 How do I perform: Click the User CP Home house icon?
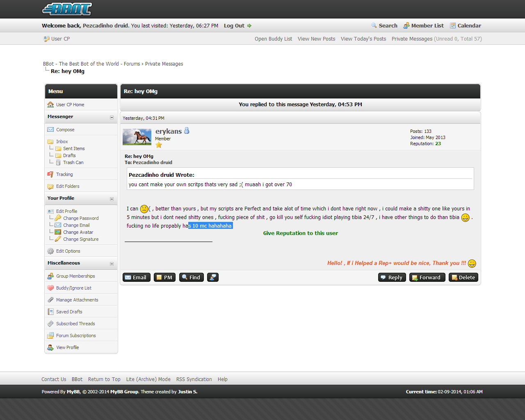pyautogui.click(x=50, y=105)
